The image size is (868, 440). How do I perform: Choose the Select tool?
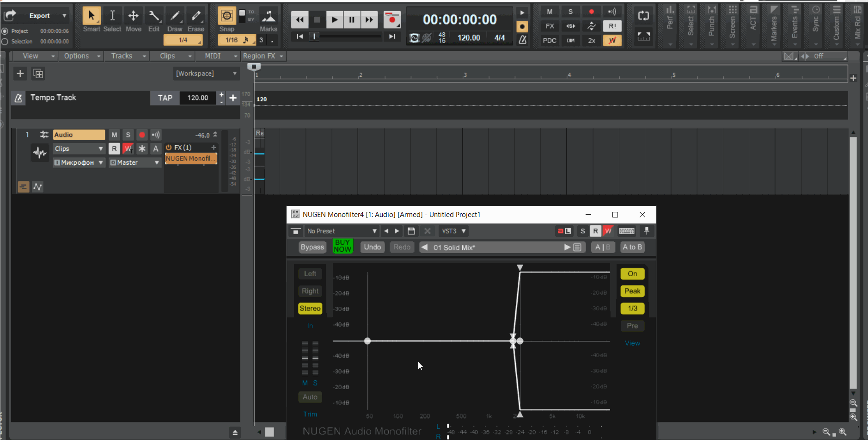tap(112, 16)
